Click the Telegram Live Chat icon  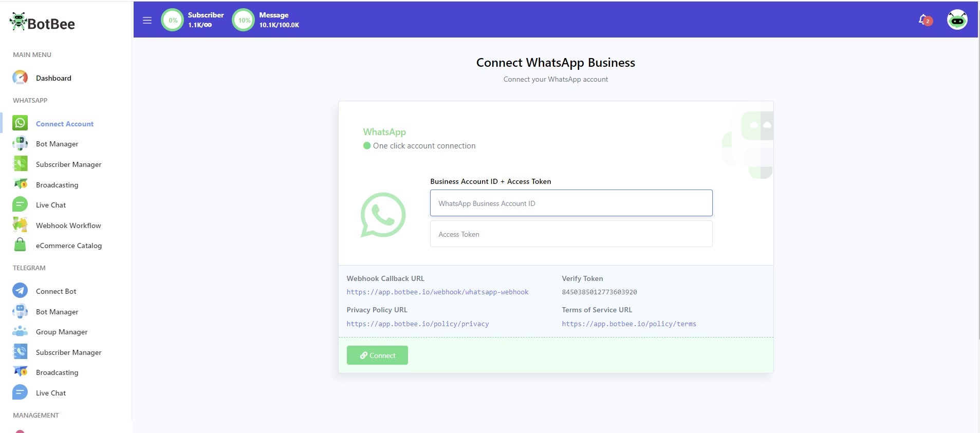(20, 392)
